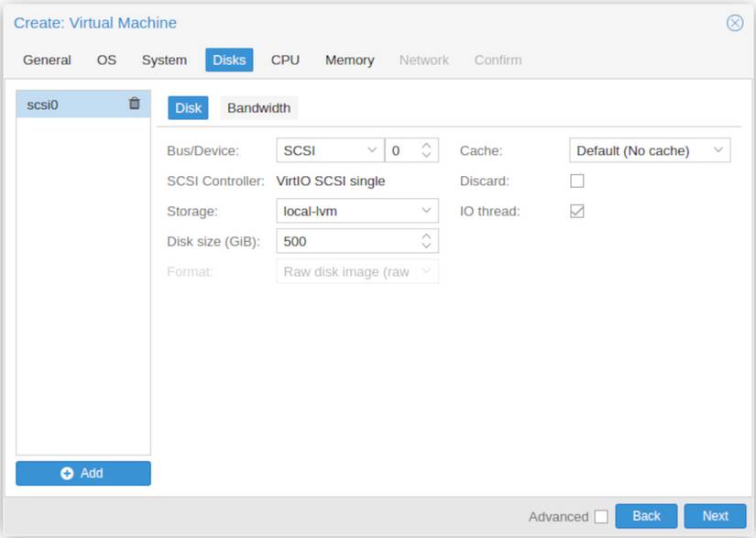Increase the disk size using up arrow
Image resolution: width=756 pixels, height=538 pixels.
tap(426, 236)
